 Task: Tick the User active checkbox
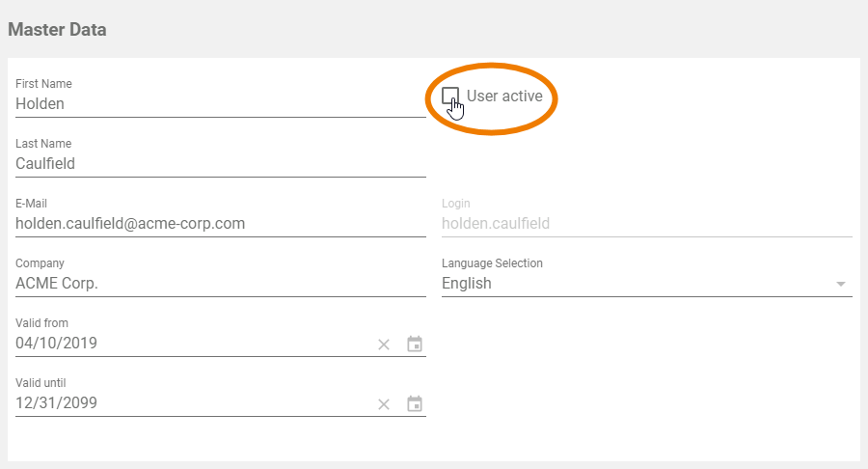point(450,96)
